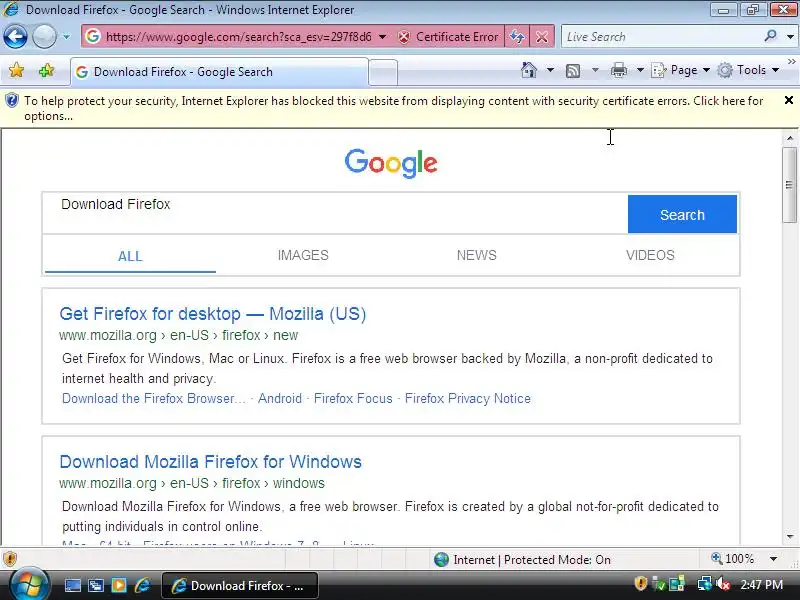800x600 pixels.
Task: Click the 100% zoom level button
Action: (x=733, y=559)
